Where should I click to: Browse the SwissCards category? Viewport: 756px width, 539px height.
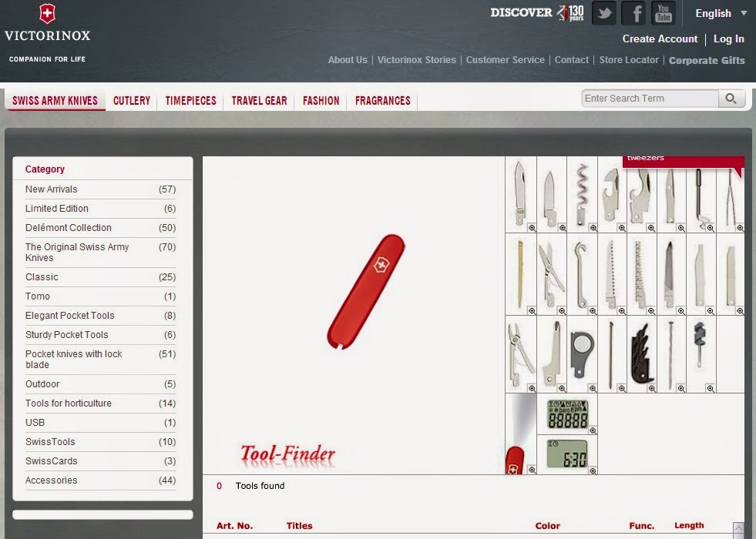point(100,461)
